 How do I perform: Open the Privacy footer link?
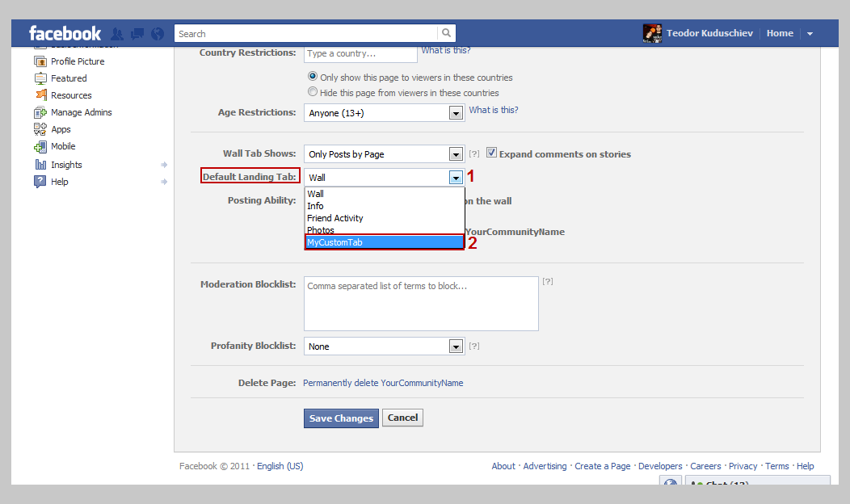point(743,466)
